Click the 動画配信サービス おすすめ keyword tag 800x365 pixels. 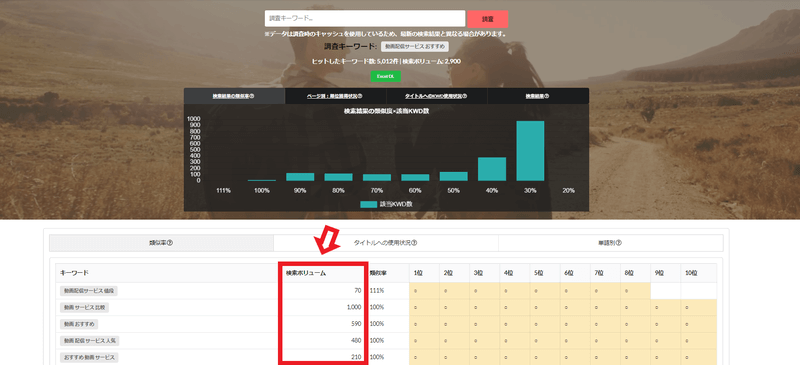click(x=414, y=46)
